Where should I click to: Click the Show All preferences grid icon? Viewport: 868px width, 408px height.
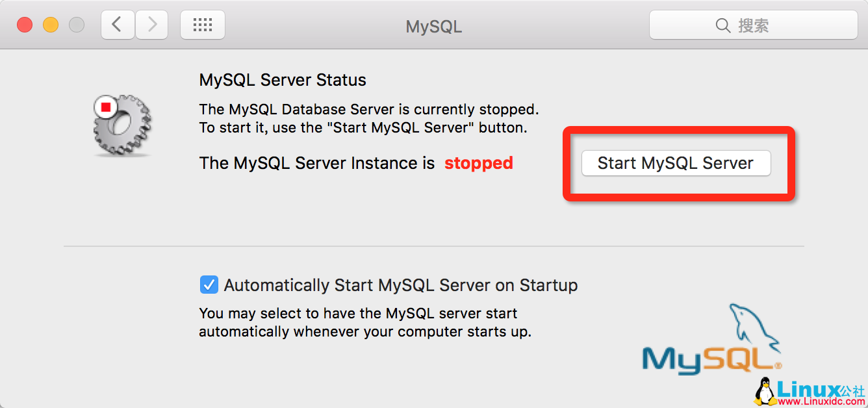point(203,24)
